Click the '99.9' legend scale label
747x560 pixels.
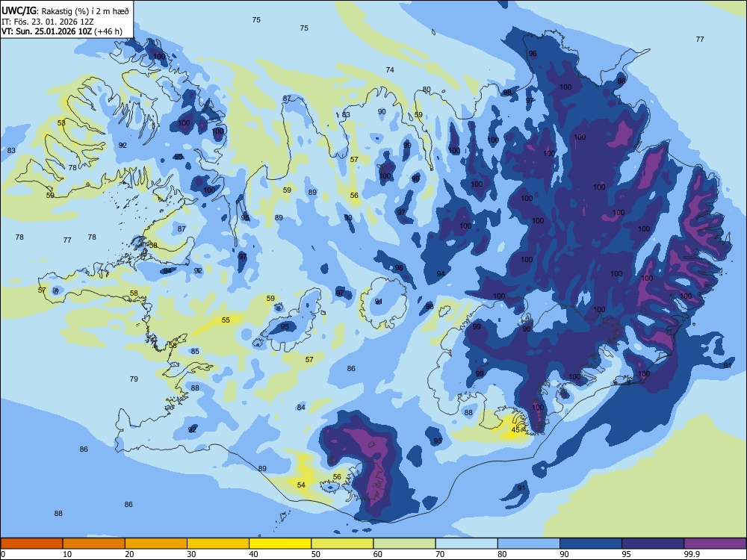[692, 554]
